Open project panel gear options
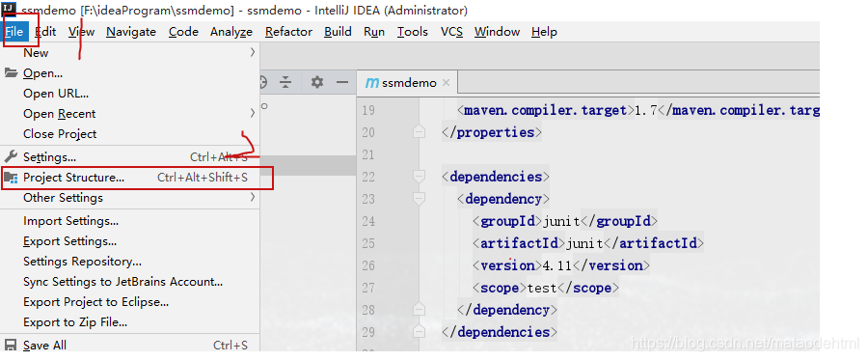 click(x=316, y=82)
